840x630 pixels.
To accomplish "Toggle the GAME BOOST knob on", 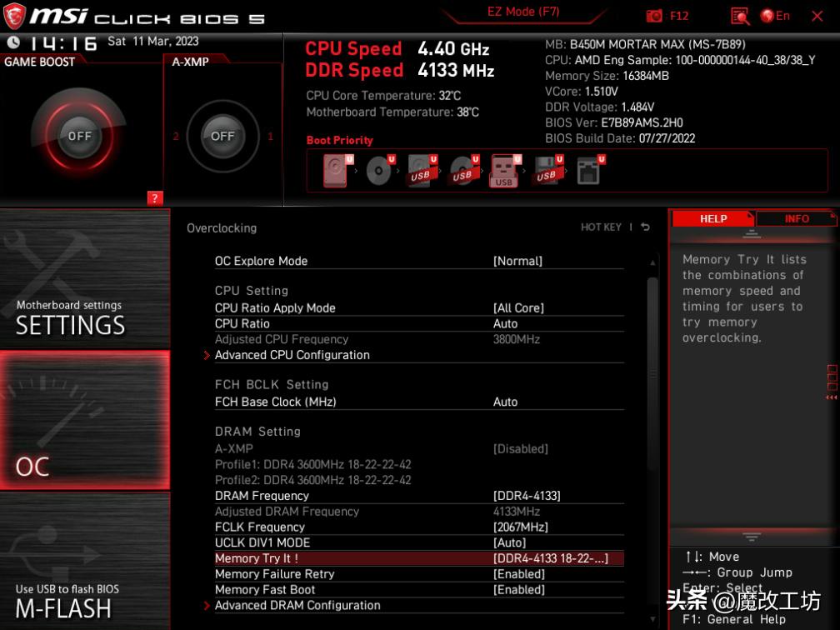I will point(79,135).
